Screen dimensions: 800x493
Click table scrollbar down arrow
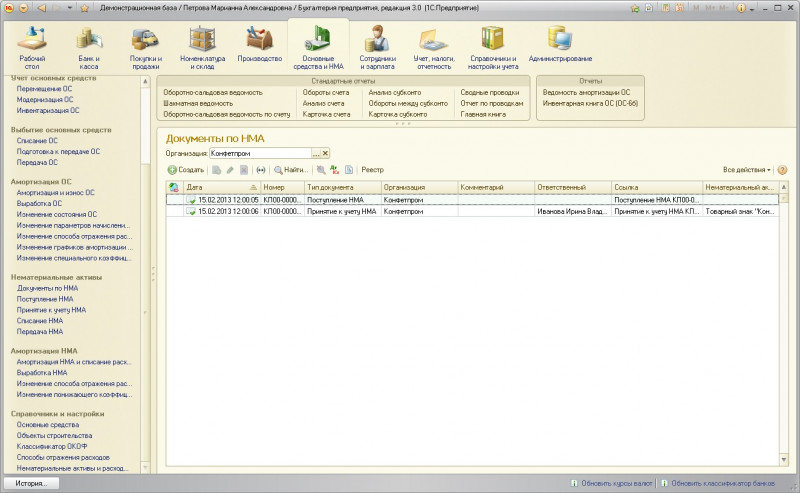click(784, 460)
